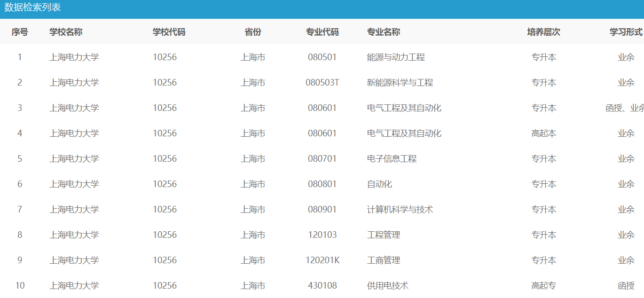Select sequence number 2 in 序号 column
The width and height of the screenshot is (644, 298).
pos(20,83)
